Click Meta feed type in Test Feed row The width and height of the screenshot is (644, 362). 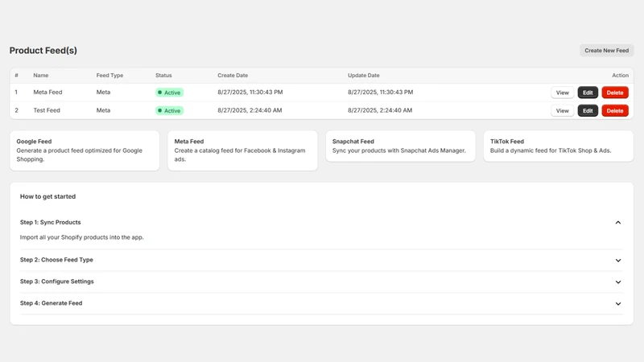[x=103, y=110]
